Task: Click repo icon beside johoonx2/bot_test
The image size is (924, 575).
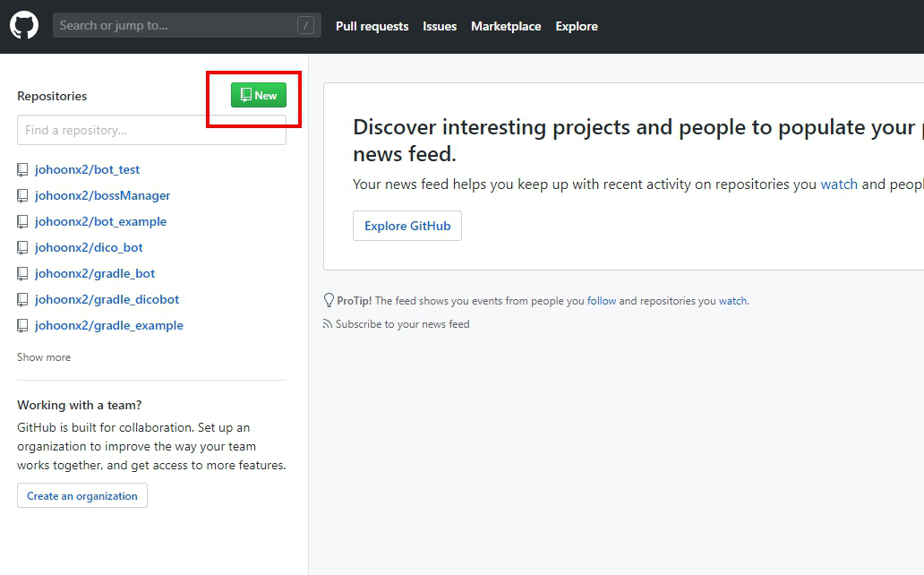Action: pyautogui.click(x=22, y=170)
